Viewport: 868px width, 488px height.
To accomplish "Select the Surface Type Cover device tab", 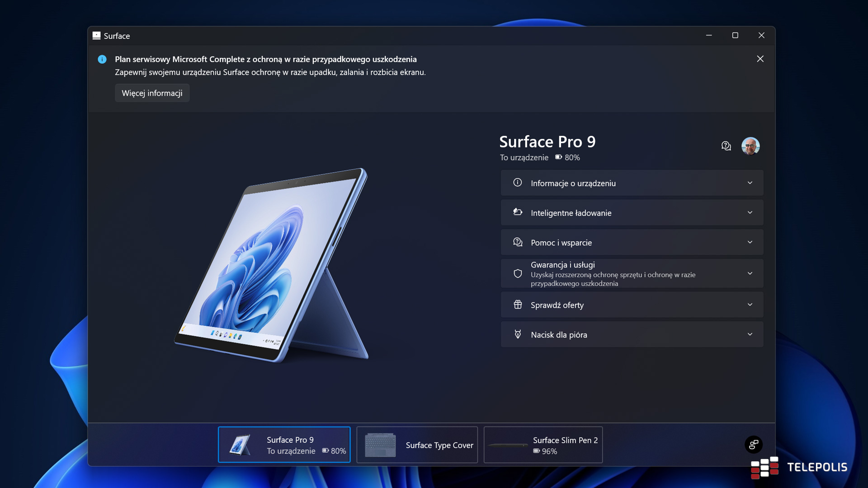I will (x=417, y=445).
